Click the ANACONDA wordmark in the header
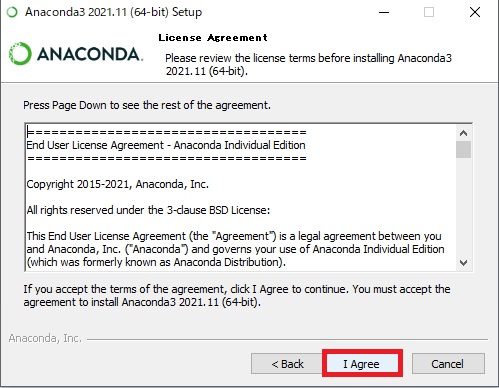The width and height of the screenshot is (499, 388). 90,54
